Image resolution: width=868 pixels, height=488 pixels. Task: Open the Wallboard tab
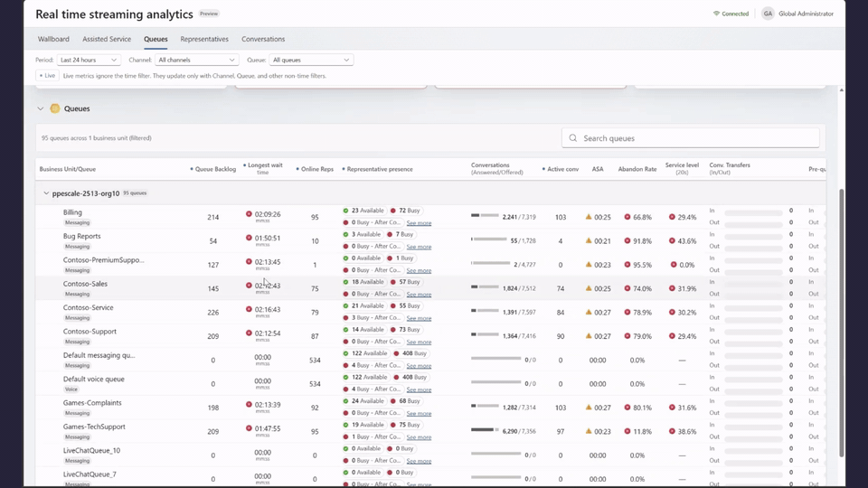pos(53,39)
